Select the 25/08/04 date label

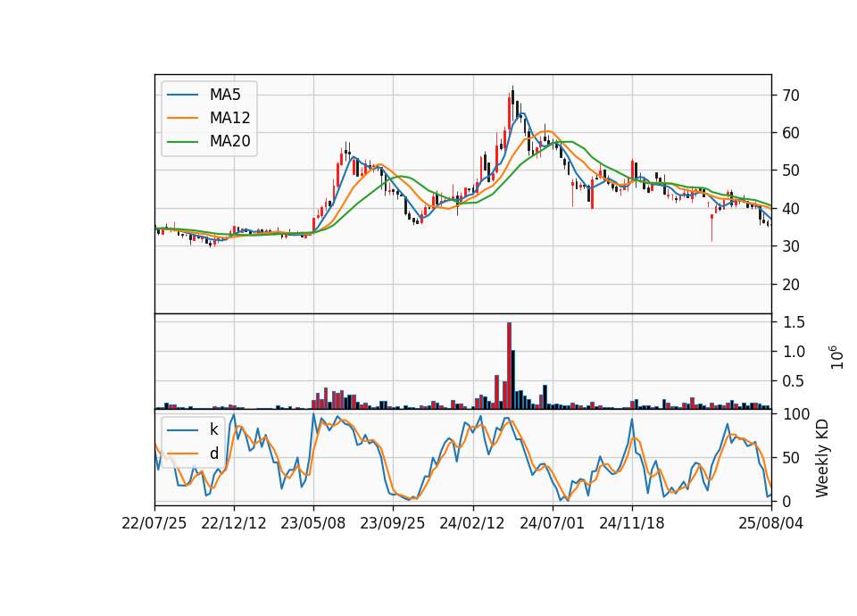click(771, 523)
